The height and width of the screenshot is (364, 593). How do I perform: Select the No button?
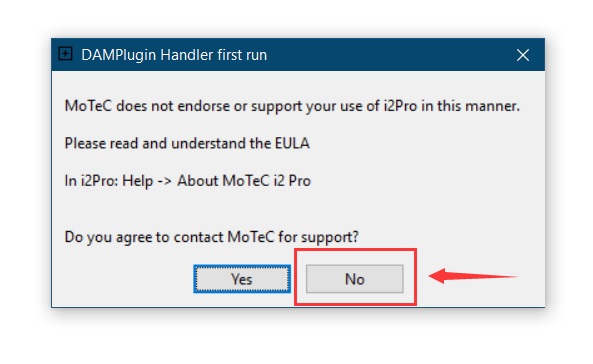[355, 279]
